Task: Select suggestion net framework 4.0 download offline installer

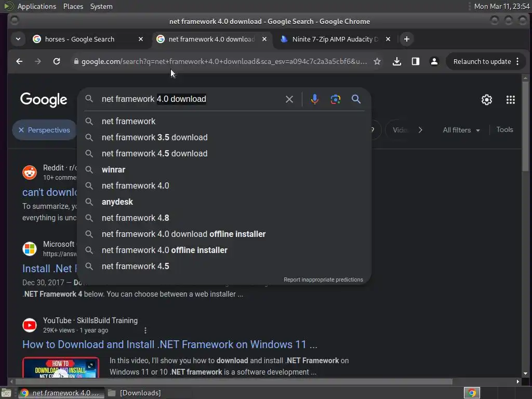Action: click(224, 234)
